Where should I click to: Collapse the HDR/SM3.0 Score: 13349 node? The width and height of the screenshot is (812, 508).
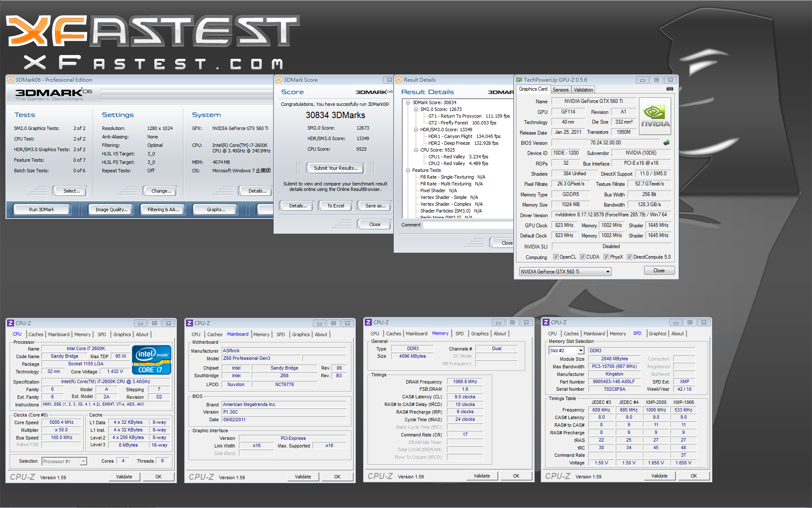[x=416, y=130]
